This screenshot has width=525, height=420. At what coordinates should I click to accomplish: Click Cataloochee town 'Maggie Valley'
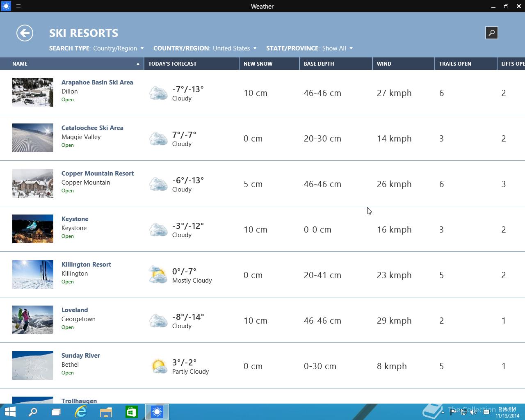[81, 137]
